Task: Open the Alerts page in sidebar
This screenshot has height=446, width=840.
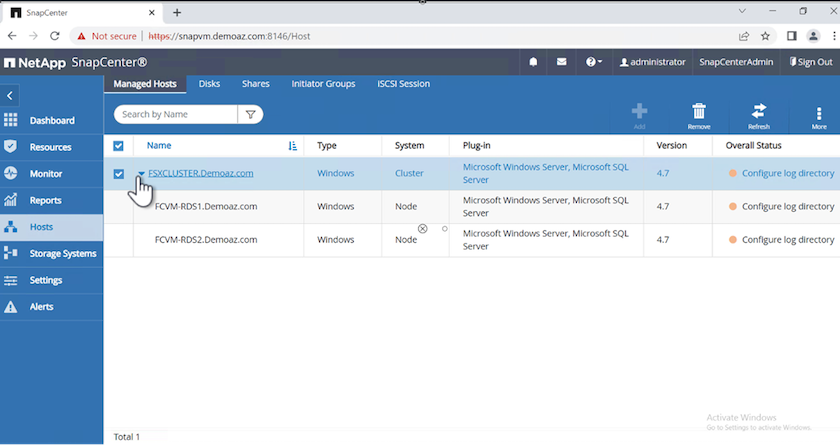Action: [x=41, y=307]
